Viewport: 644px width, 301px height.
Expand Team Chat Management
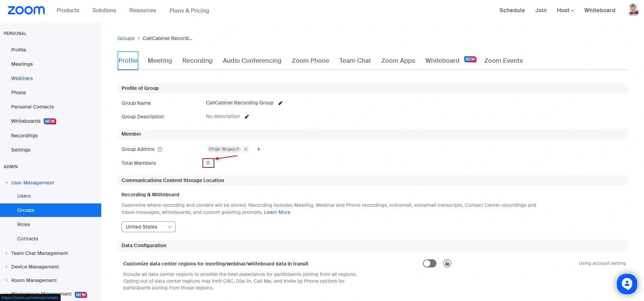click(x=6, y=253)
